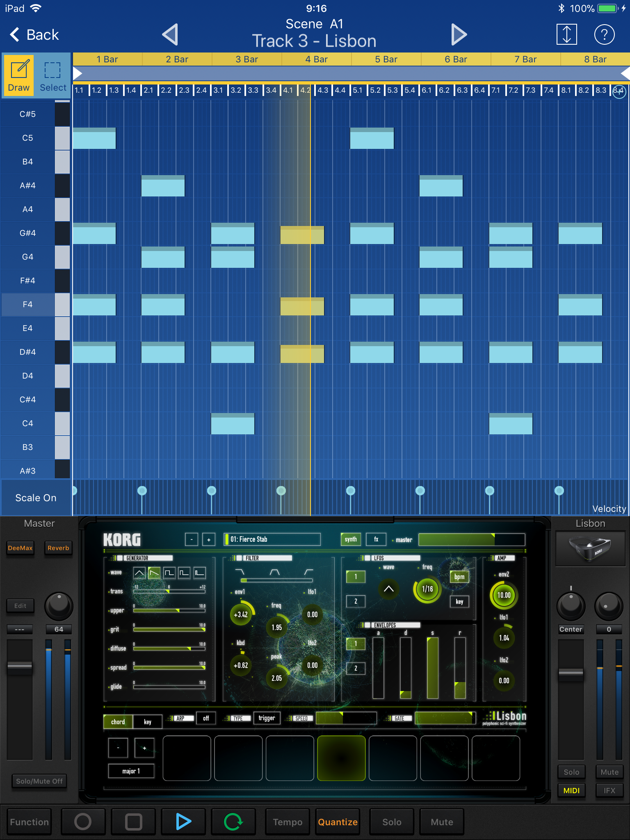This screenshot has height=840, width=630.
Task: Adjust the GATE slider
Action: pyautogui.click(x=445, y=718)
